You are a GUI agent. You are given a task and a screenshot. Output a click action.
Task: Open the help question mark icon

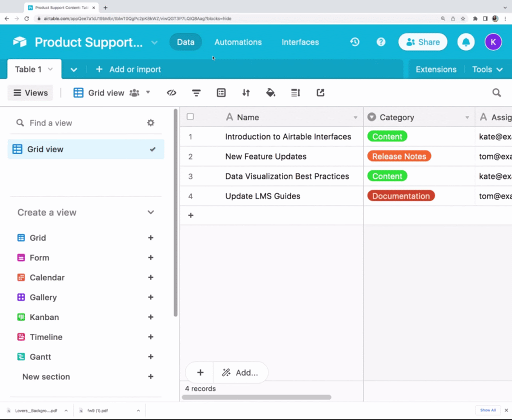tap(380, 42)
